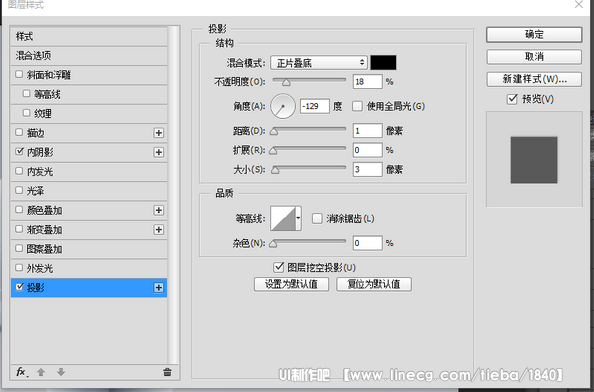Toggle the 预览 preview checkbox
Screen dimensions: 594x392
(512, 99)
